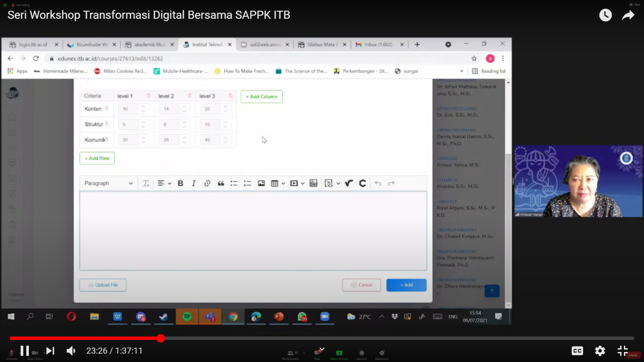Expand the code snippet dropdown arrow

[x=338, y=183]
